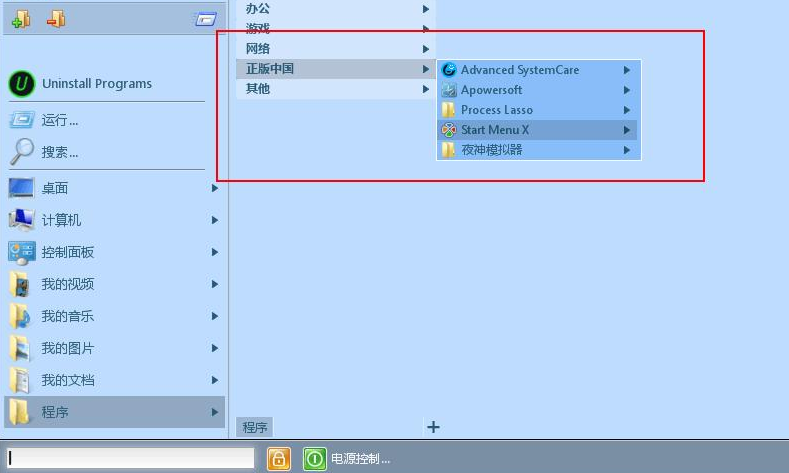Focus the search input field

[x=131, y=458]
